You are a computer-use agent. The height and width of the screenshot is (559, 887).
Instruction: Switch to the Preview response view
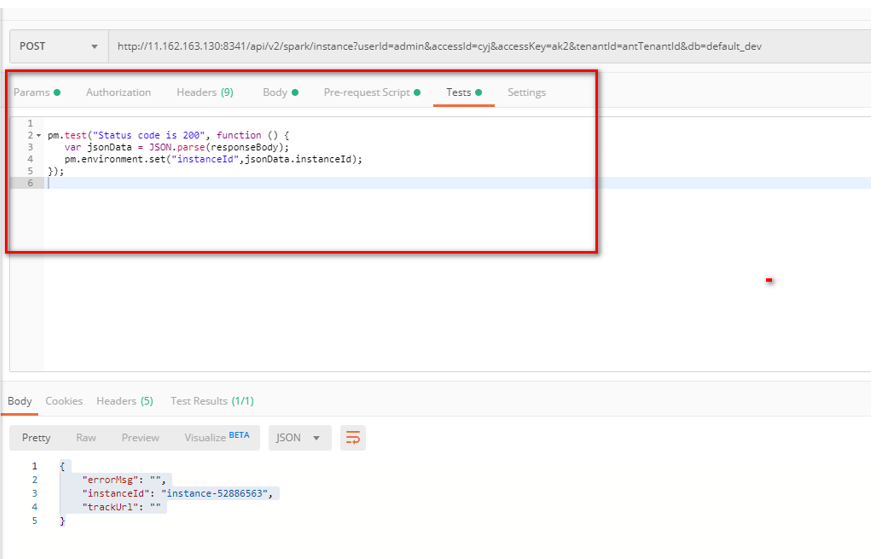pyautogui.click(x=140, y=438)
